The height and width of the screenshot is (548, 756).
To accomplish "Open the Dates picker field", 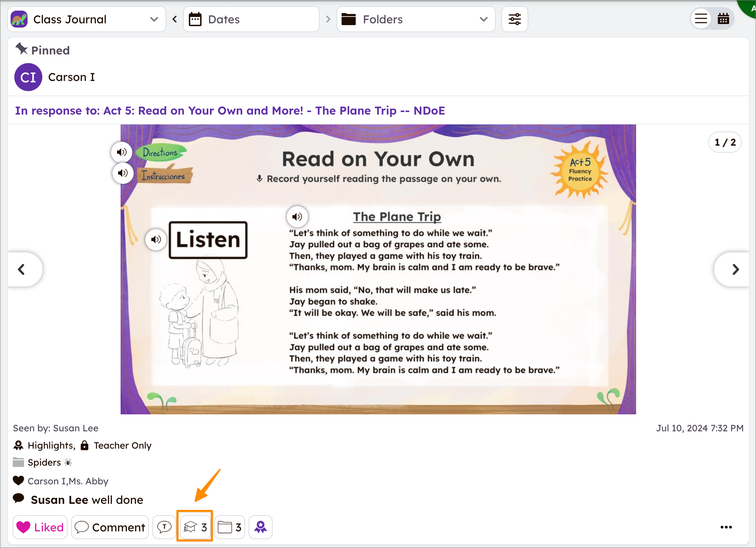I will click(251, 19).
